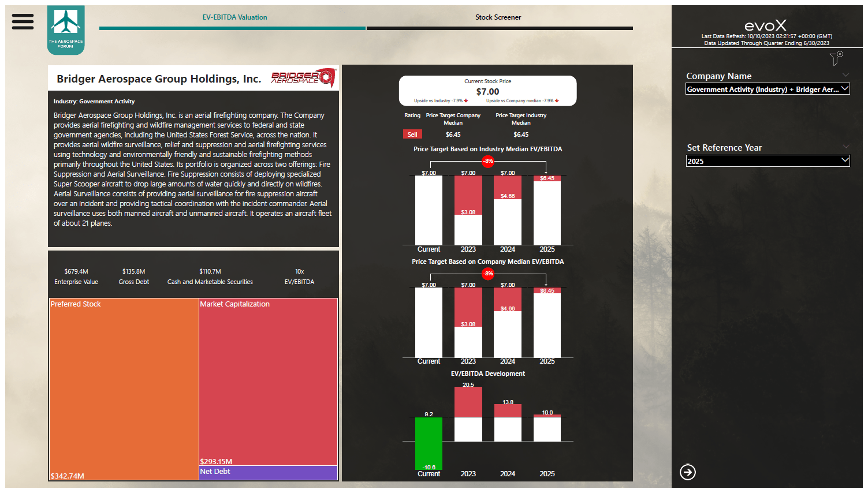Switch to the EV-EBITDA Valuation tab
This screenshot has height=493, width=868.
pyautogui.click(x=234, y=17)
